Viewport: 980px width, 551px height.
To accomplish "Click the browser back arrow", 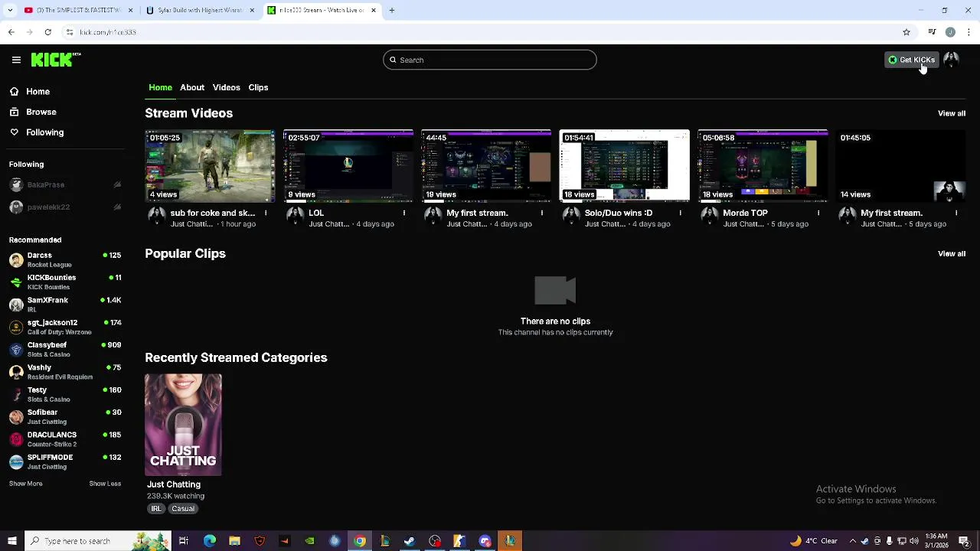I will (11, 32).
